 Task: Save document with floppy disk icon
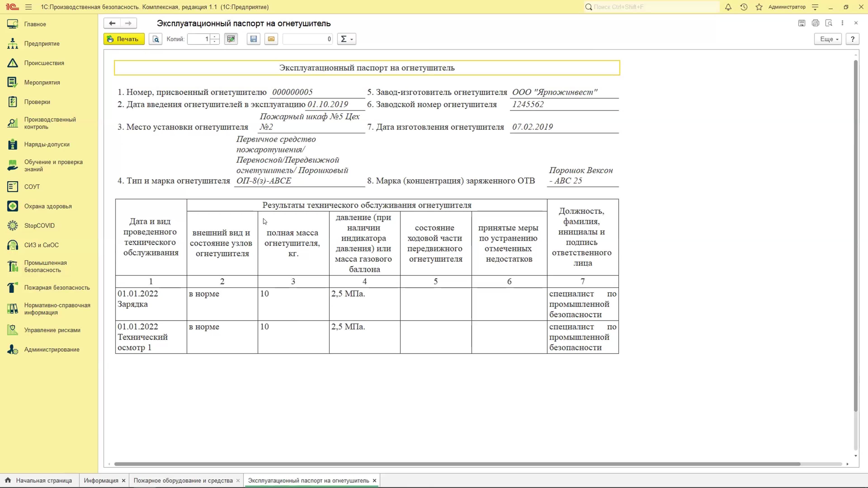coord(253,39)
